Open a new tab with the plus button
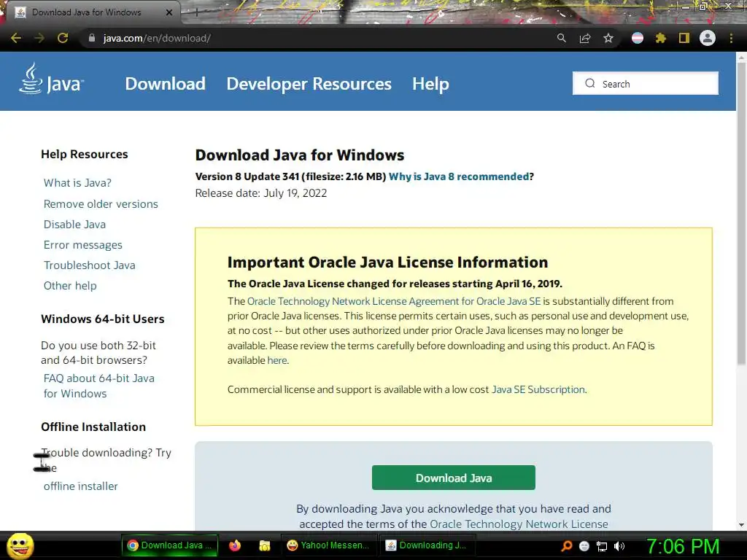This screenshot has height=560, width=747. (196, 12)
